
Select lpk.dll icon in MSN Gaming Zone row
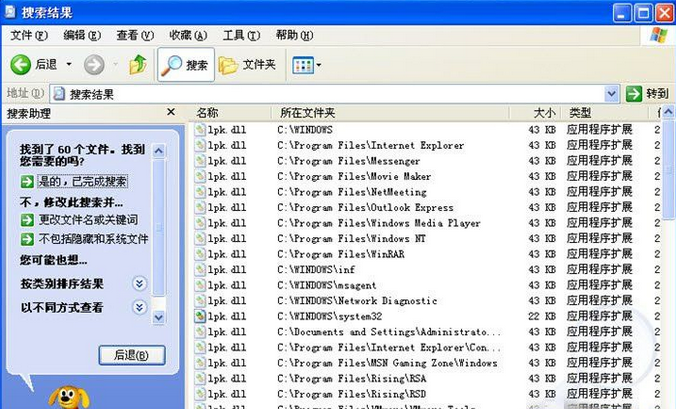click(200, 362)
